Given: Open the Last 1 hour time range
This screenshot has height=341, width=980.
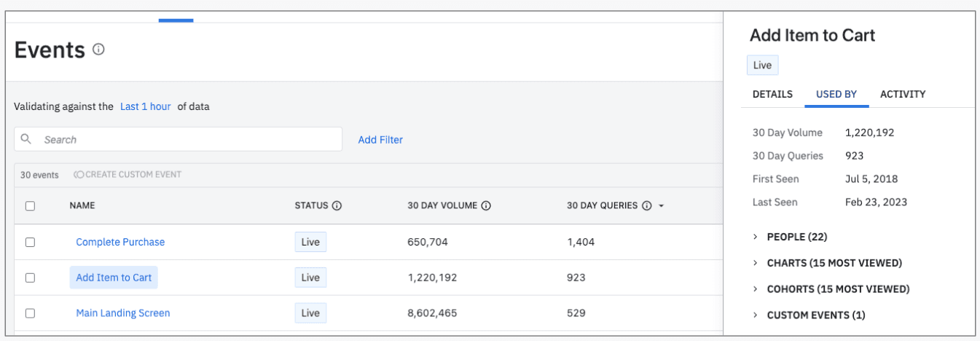Looking at the screenshot, I should click(x=145, y=106).
